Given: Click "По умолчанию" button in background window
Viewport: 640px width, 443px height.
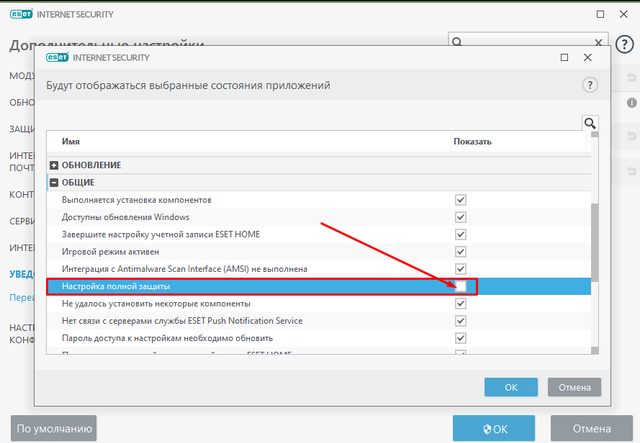Looking at the screenshot, I should pos(54,428).
